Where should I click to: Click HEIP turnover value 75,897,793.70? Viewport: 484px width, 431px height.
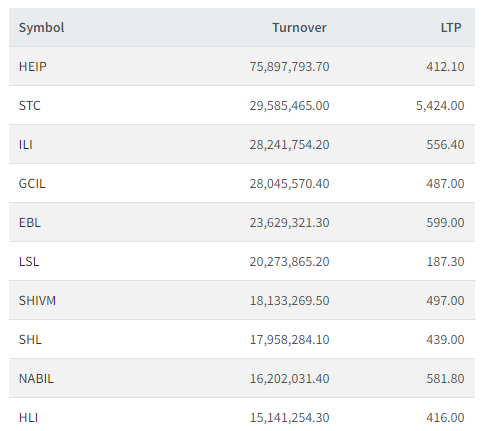coord(289,67)
